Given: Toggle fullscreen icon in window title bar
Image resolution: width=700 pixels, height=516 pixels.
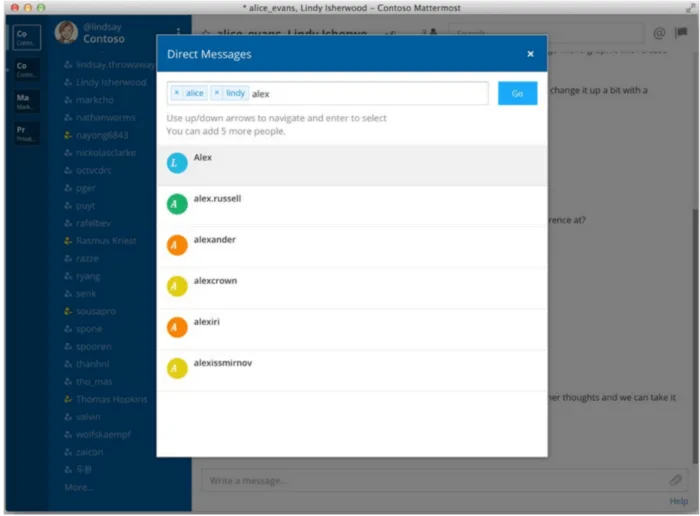Looking at the screenshot, I should click(x=690, y=7).
